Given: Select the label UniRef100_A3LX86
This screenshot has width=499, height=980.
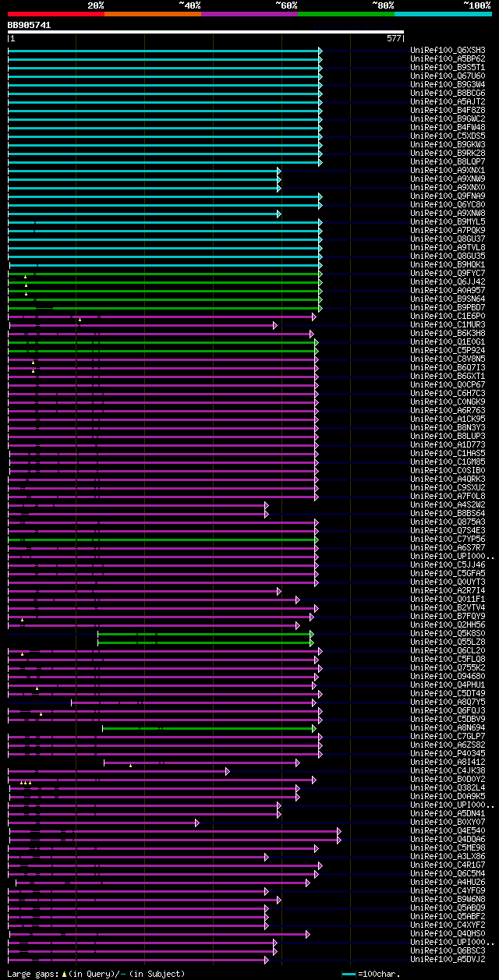Looking at the screenshot, I should point(448,856).
